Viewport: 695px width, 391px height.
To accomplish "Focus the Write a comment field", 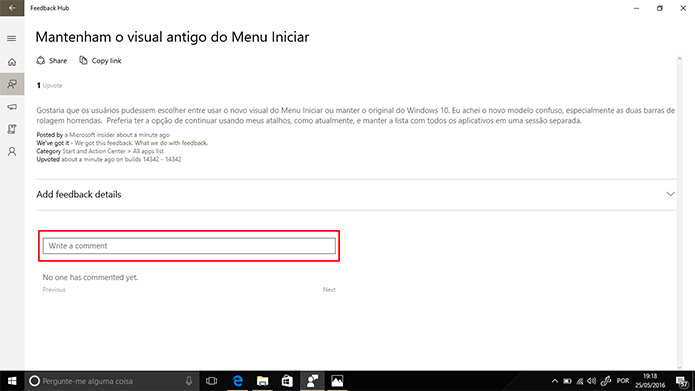I will click(x=189, y=246).
